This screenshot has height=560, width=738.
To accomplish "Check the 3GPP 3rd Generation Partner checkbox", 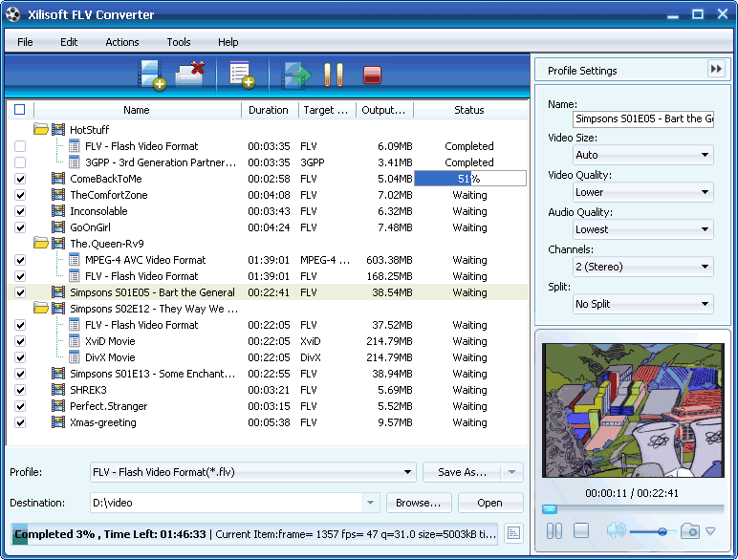I will pyautogui.click(x=20, y=162).
